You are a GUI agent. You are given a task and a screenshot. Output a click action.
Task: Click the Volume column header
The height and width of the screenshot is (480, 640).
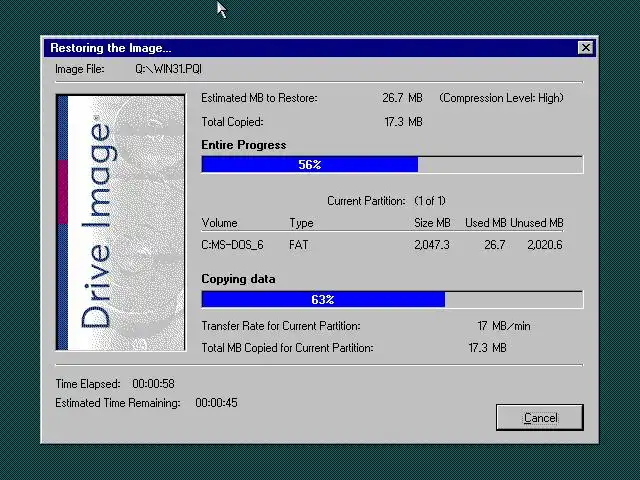point(219,223)
